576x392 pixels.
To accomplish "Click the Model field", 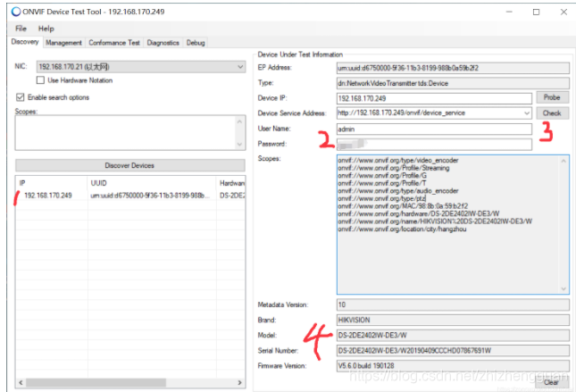I will (x=453, y=335).
